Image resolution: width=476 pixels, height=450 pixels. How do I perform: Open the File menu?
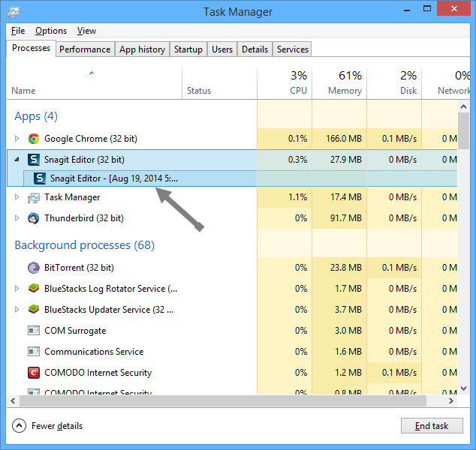click(18, 31)
